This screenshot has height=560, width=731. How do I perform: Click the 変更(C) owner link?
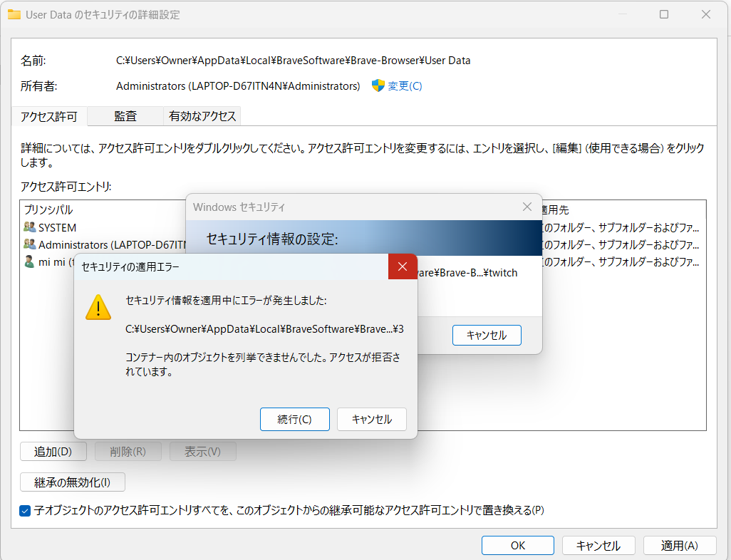pos(405,85)
